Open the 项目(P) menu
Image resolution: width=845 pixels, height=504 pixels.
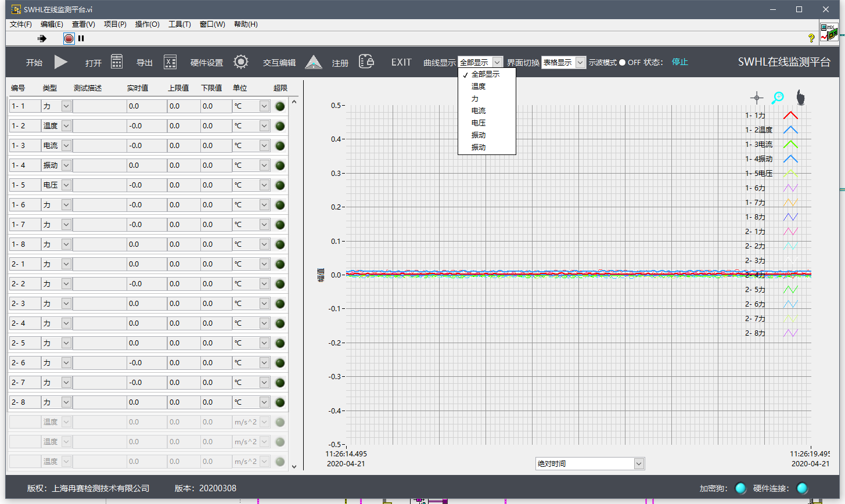pyautogui.click(x=115, y=24)
